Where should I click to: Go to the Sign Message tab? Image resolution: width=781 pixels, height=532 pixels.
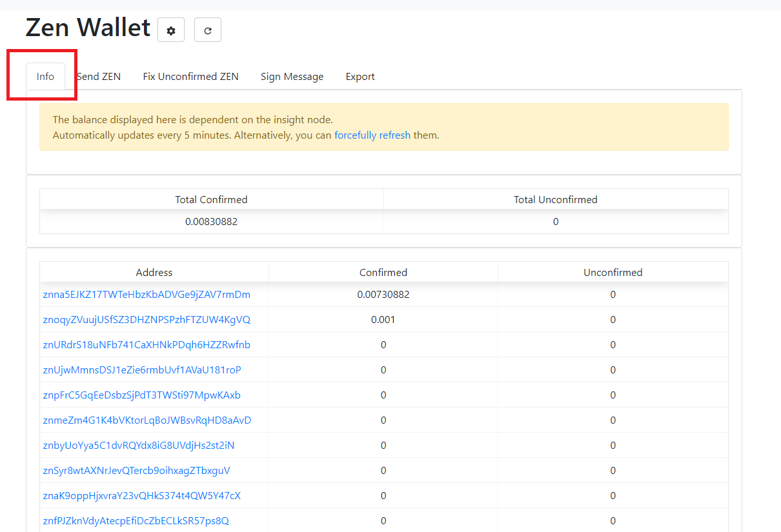click(x=292, y=76)
